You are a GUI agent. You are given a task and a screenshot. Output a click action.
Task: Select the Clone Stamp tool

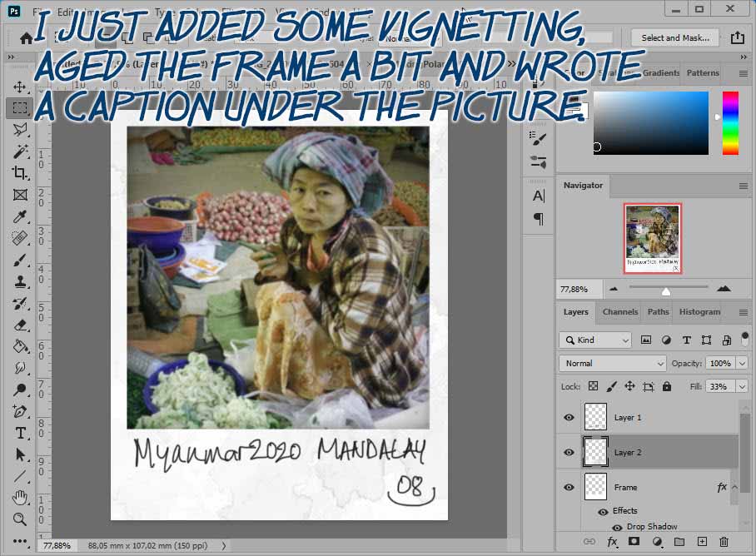coord(19,282)
